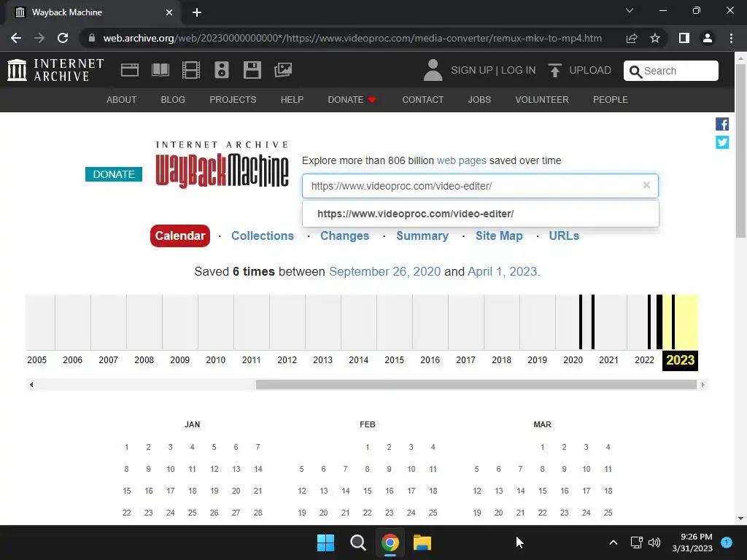Bookmark this page with the star icon
Viewport: 747px width, 560px height.
click(x=655, y=38)
